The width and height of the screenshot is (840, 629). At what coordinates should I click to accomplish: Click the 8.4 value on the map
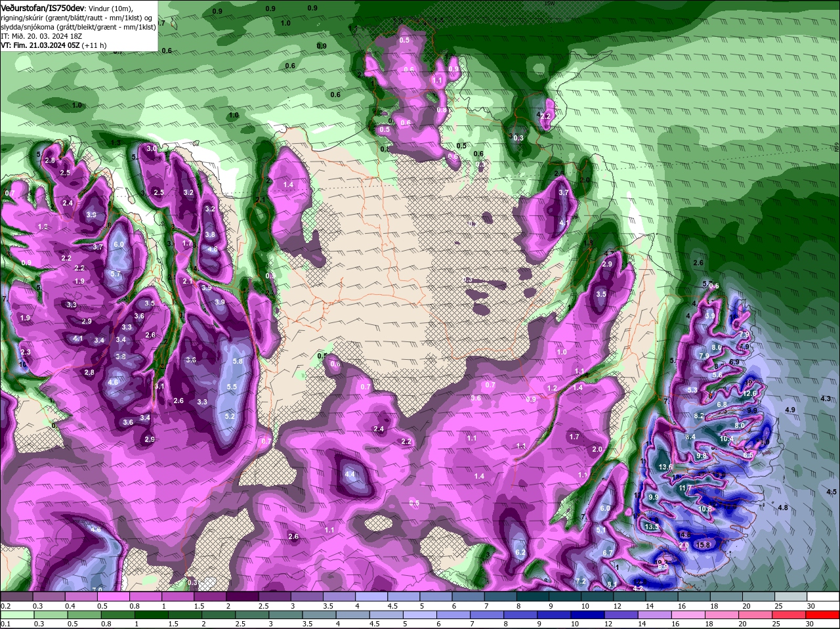[x=690, y=437]
